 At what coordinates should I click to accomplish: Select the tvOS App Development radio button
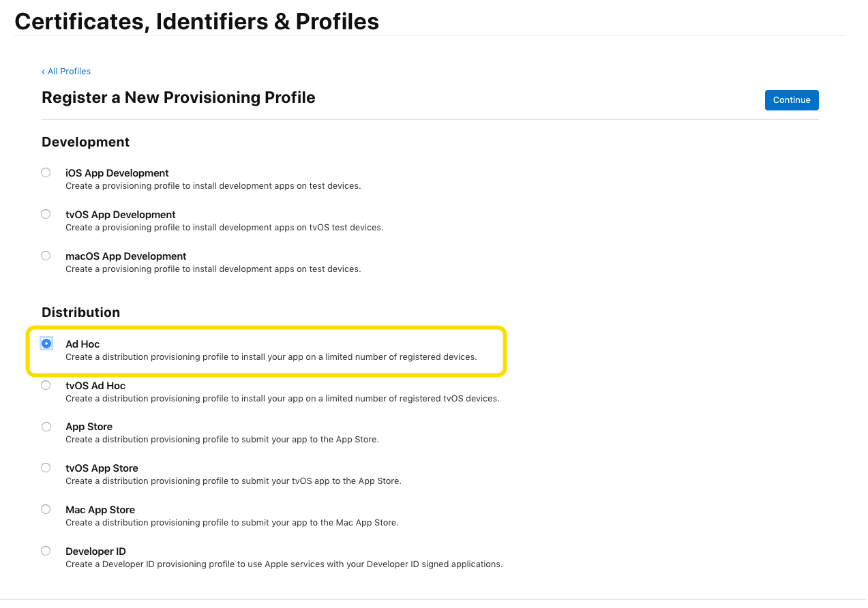45,213
